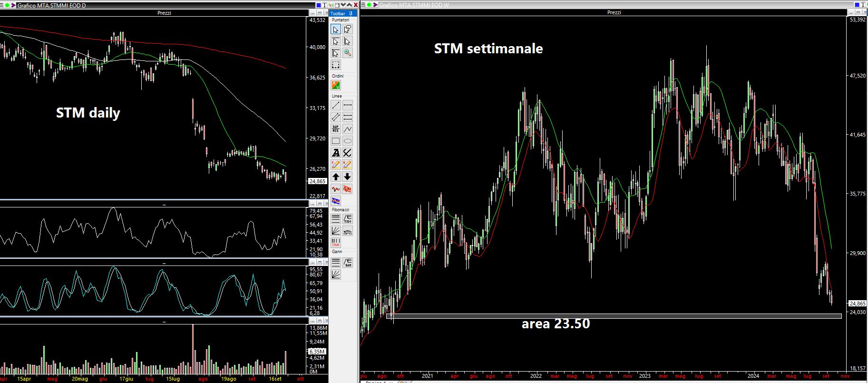The image size is (868, 383).
Task: Toggle the Toolbar pin
Action: tap(351, 14)
